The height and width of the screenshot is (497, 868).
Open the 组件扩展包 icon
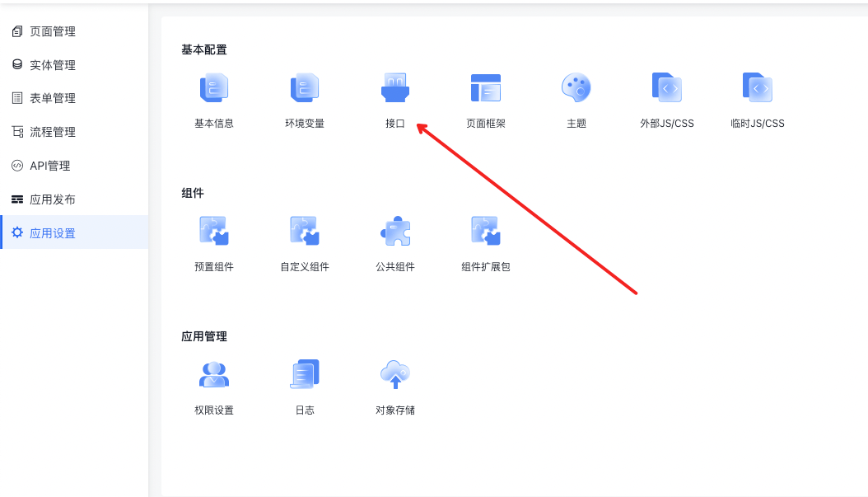[x=486, y=232]
